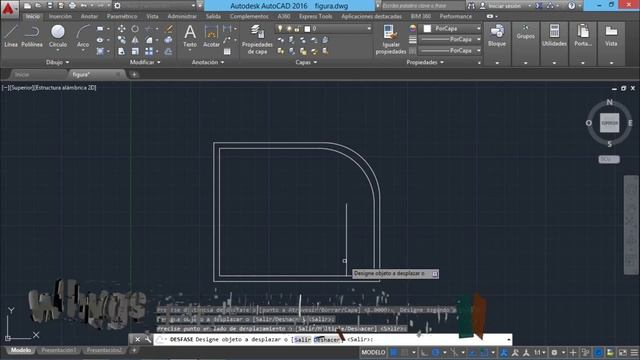Open annotation scale 1:1 dropdown
The height and width of the screenshot is (360, 640).
coord(540,352)
